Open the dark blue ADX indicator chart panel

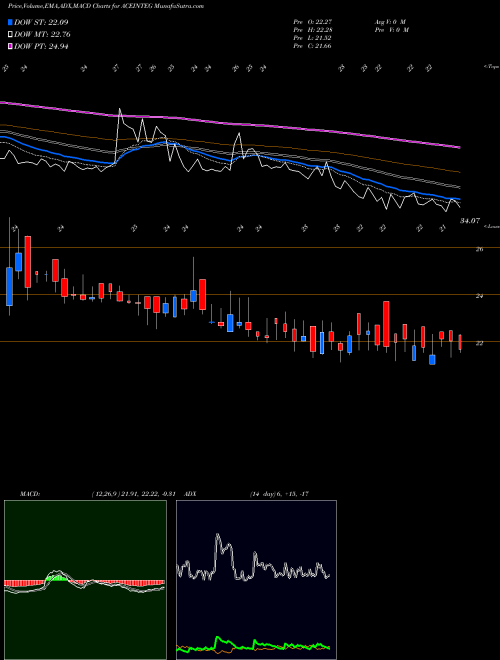(256, 580)
